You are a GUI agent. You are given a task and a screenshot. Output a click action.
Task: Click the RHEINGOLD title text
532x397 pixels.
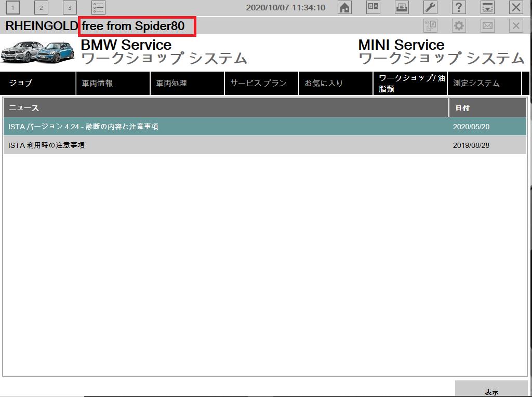click(x=42, y=26)
